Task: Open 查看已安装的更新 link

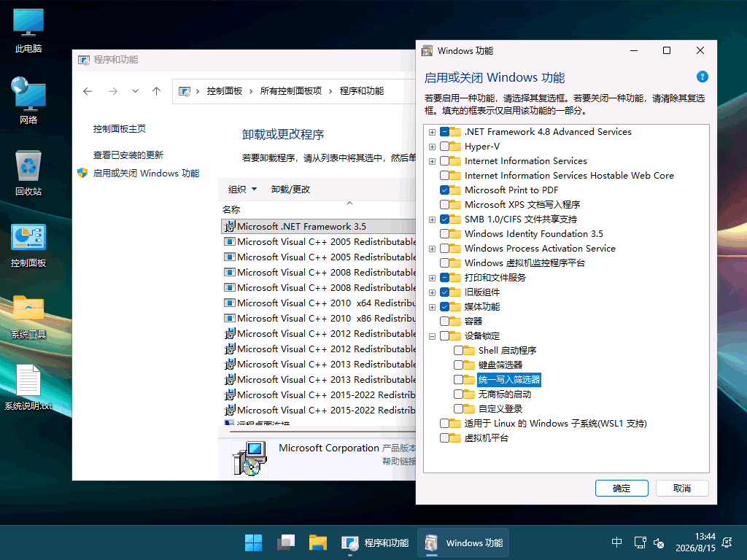Action: tap(128, 155)
